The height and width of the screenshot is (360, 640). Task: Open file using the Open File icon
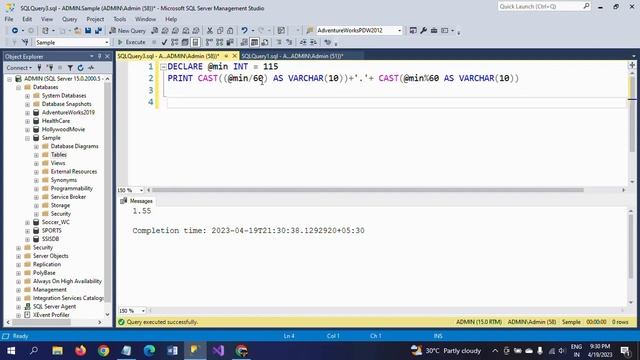click(78, 31)
